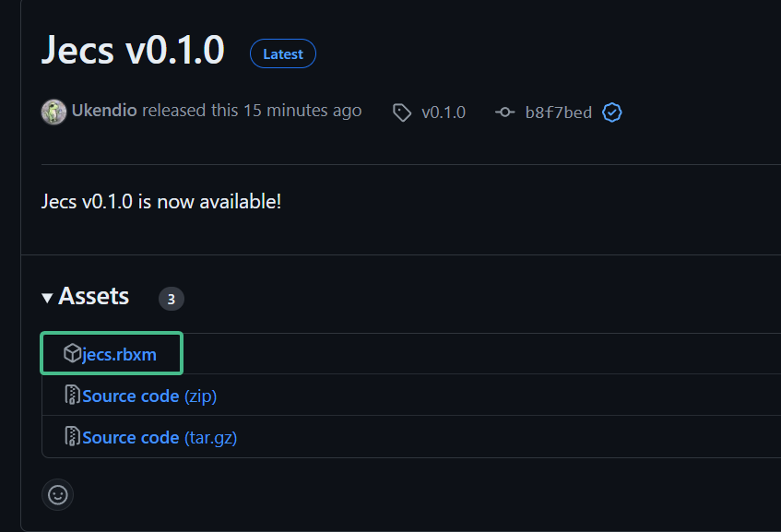Click the zip file icon for Source code (zip)

point(72,396)
